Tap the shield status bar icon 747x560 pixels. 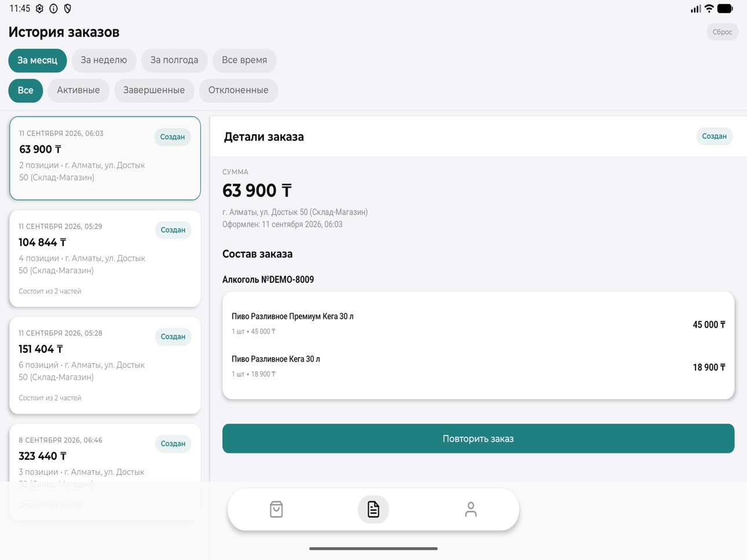tap(68, 9)
